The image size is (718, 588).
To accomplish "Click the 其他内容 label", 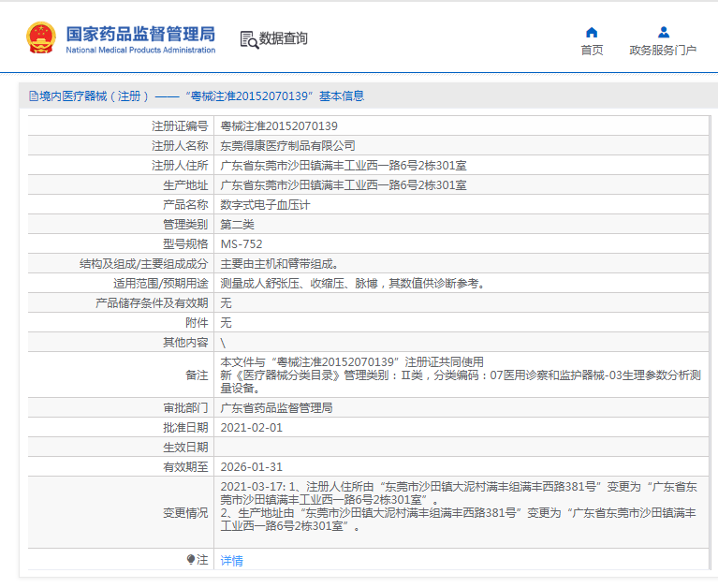I will 185,343.
